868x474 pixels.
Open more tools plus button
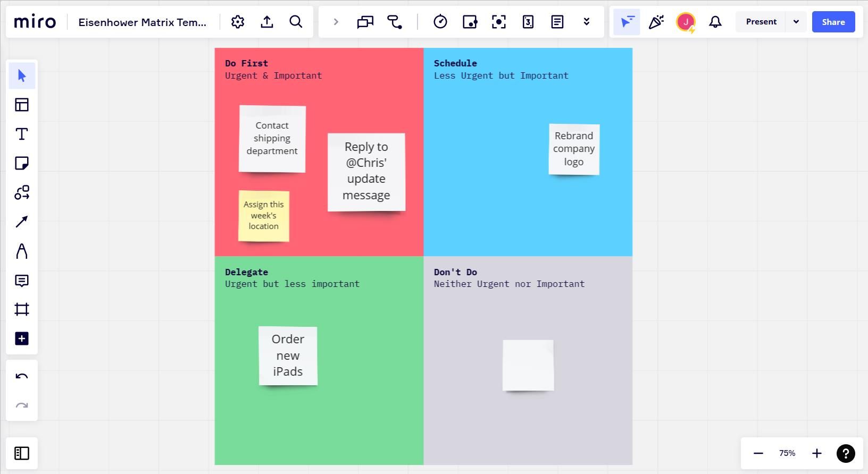point(22,338)
